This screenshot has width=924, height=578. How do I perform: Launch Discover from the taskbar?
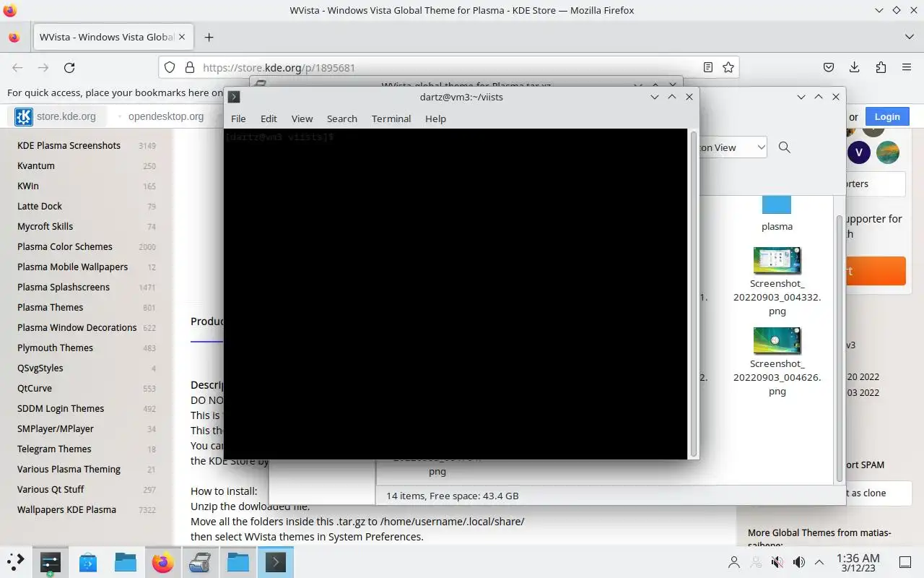[88, 562]
